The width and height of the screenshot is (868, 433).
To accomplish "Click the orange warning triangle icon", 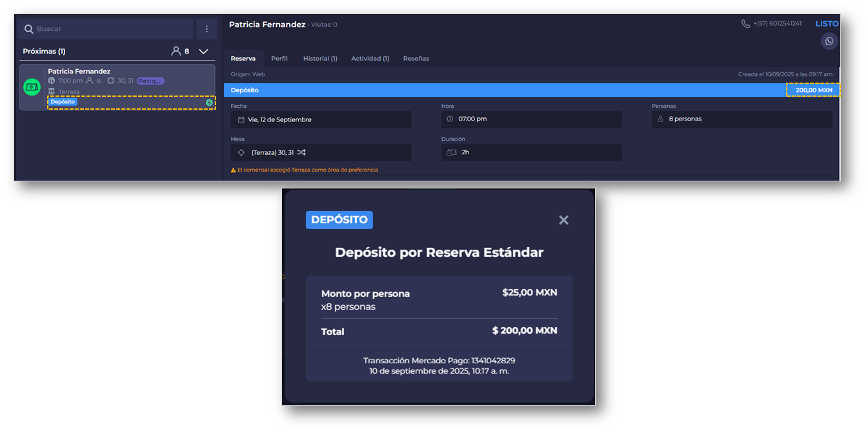I will click(x=233, y=170).
